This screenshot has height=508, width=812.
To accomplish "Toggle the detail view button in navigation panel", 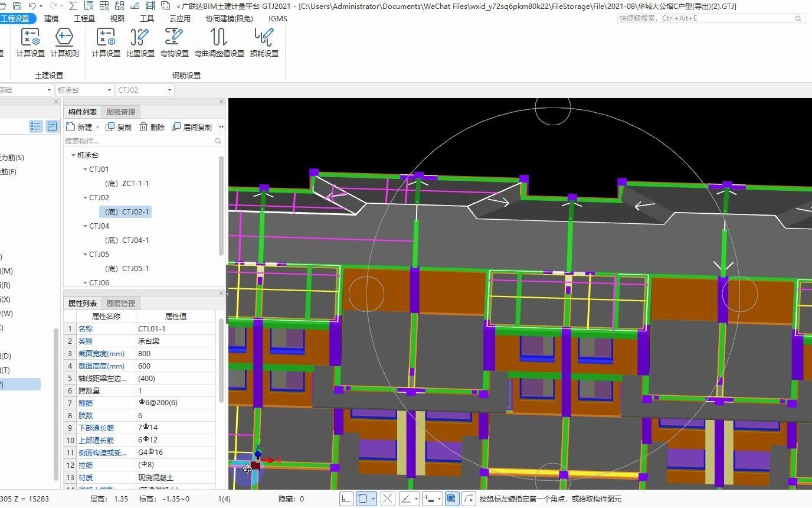I will [53, 126].
